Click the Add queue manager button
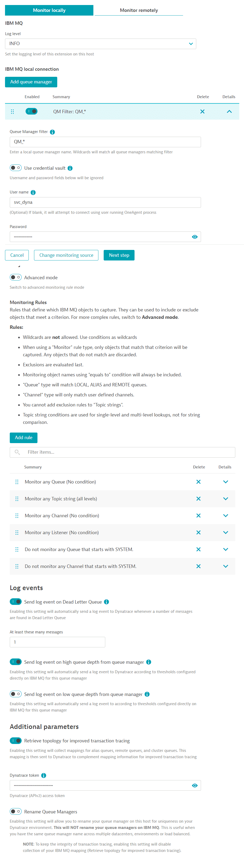244x868 pixels. [31, 82]
